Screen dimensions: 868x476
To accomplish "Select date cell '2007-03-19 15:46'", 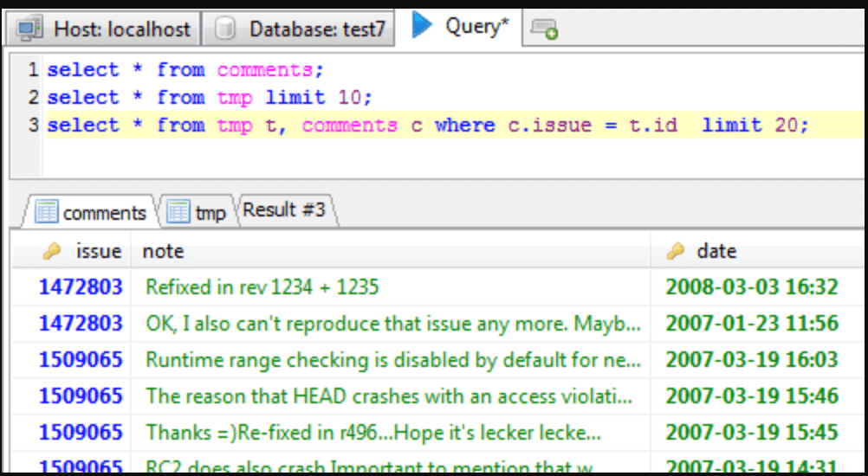I will pyautogui.click(x=752, y=396).
